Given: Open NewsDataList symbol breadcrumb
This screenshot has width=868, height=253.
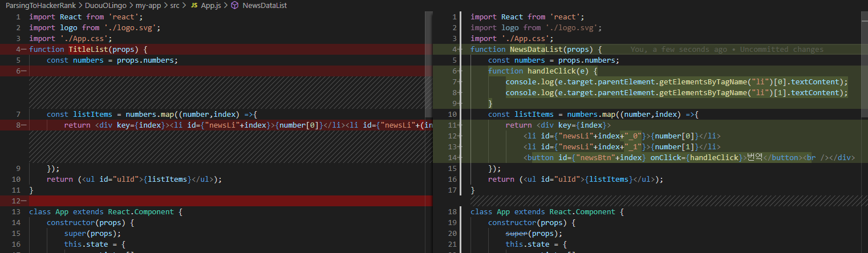Looking at the screenshot, I should [265, 5].
